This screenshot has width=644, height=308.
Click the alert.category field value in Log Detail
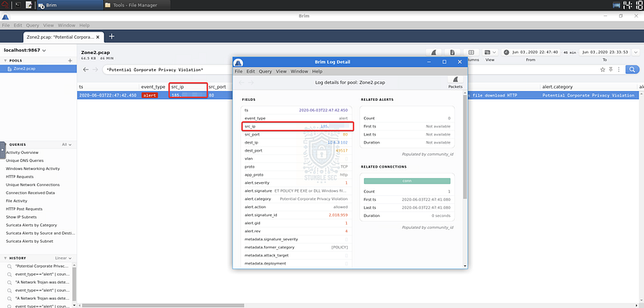click(x=313, y=198)
